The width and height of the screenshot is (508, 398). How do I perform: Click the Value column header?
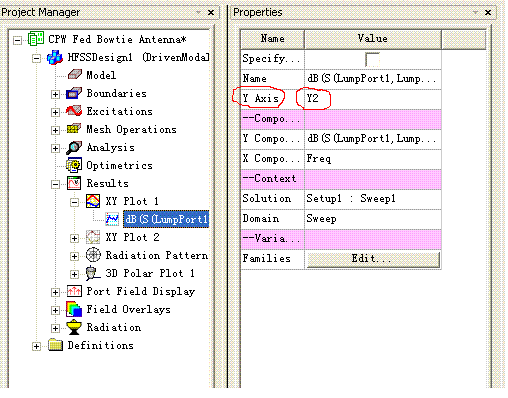point(373,39)
